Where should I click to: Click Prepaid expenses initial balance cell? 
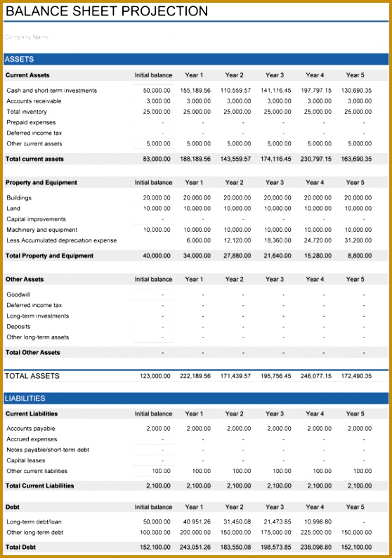pyautogui.click(x=154, y=122)
